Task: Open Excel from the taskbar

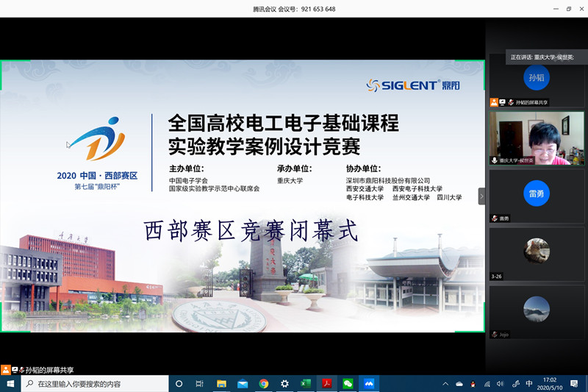Action: (306, 383)
